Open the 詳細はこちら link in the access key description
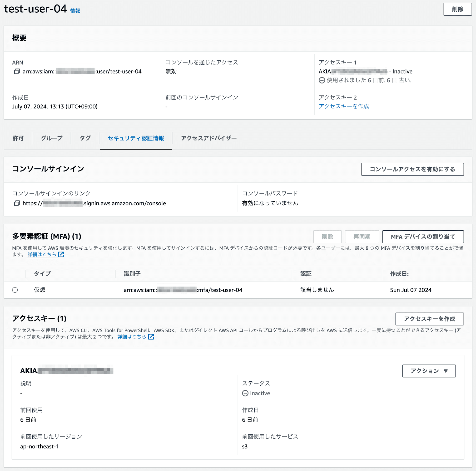This screenshot has height=471, width=476. (132, 337)
